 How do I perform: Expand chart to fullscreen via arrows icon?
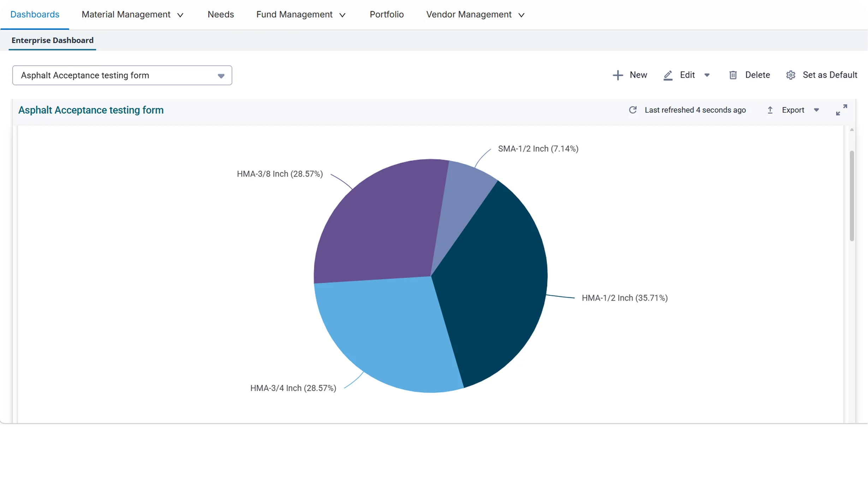[842, 110]
